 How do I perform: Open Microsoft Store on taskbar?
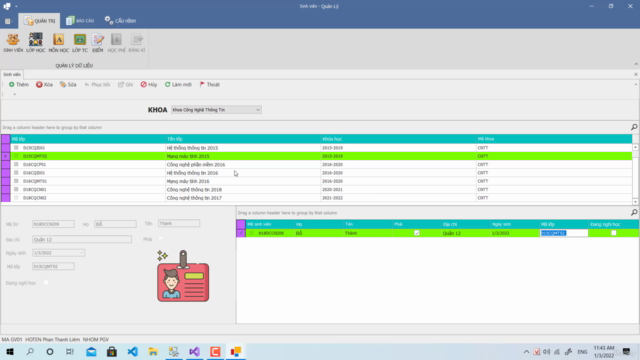111,351
